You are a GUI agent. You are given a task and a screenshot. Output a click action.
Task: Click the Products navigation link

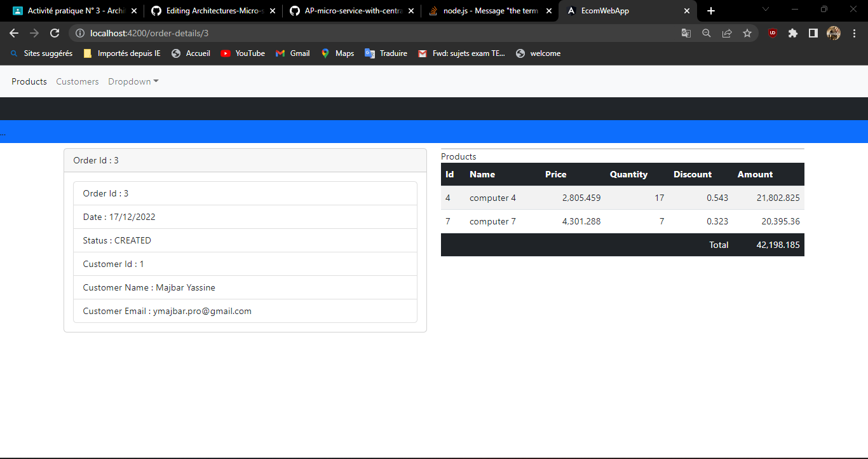(29, 81)
